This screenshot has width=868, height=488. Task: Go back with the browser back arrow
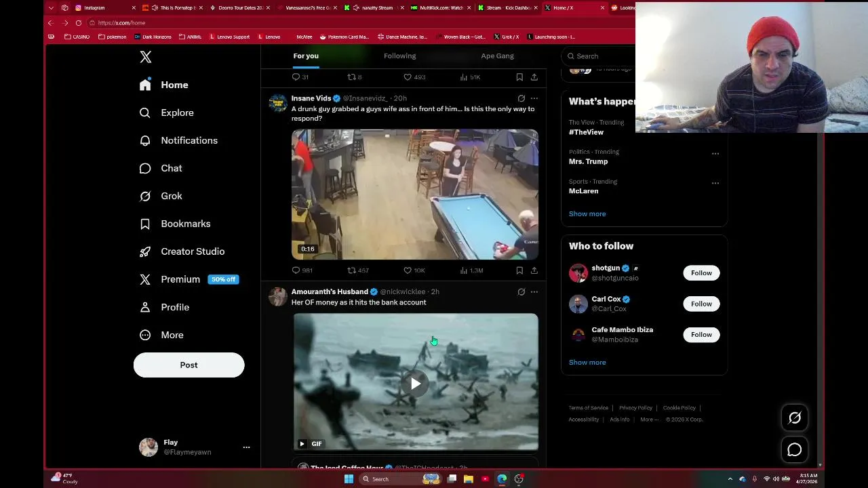[50, 23]
